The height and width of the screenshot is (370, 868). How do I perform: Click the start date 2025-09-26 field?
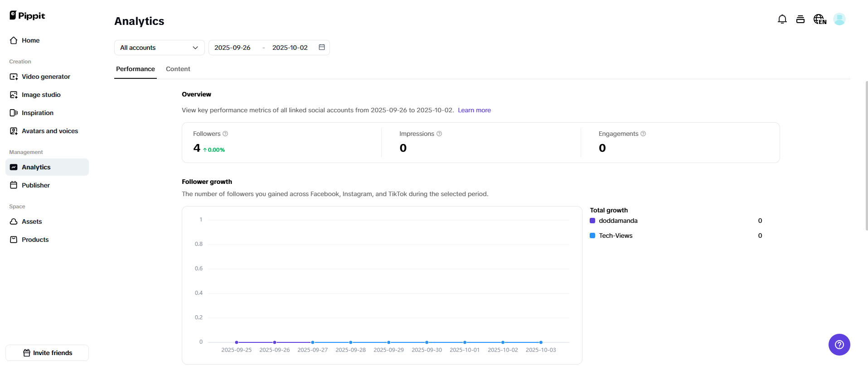[x=233, y=48]
